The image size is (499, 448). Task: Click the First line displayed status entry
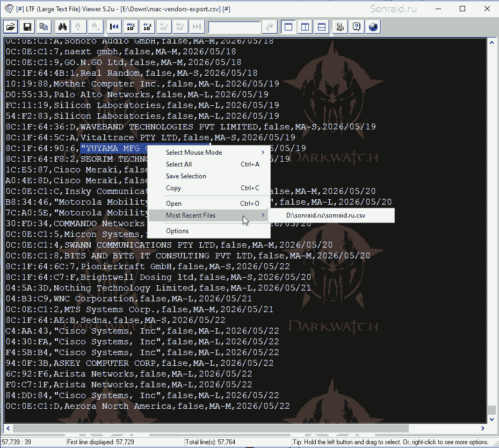tap(100, 442)
